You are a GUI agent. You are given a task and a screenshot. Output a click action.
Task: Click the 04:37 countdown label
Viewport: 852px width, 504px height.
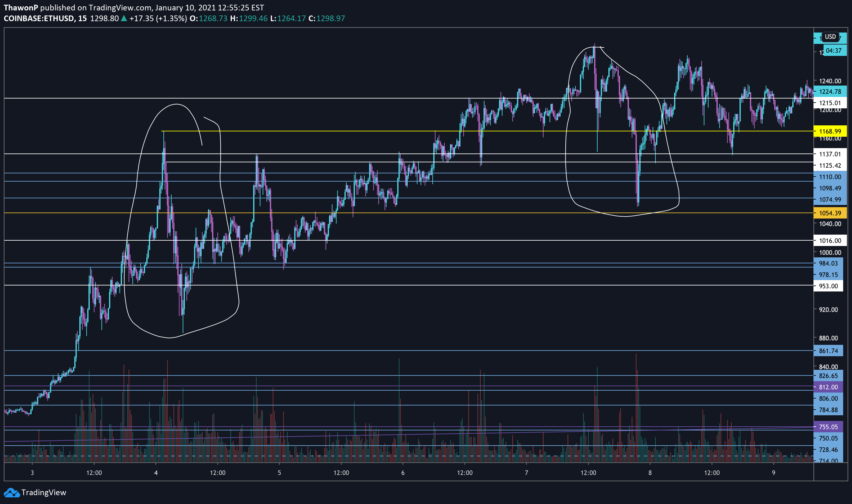pyautogui.click(x=835, y=51)
